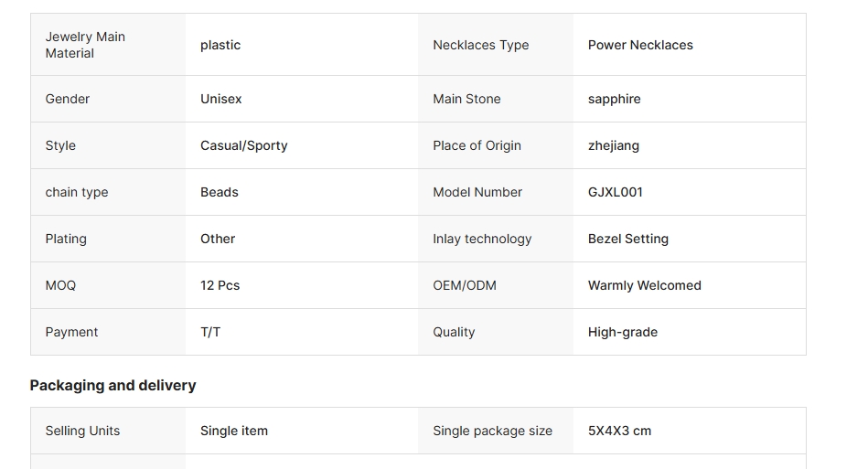Click the 'Necklaces Type' attribute label
Viewport: 868px width, 469px height.
click(x=480, y=45)
